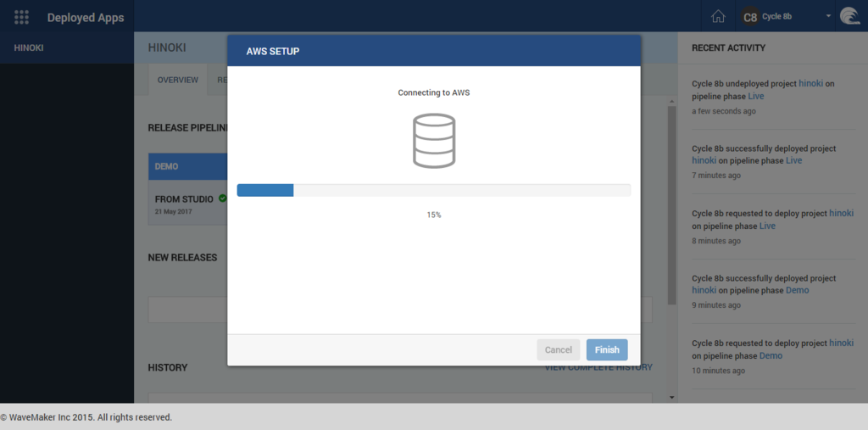
Task: Expand the Cycle 8b user dropdown
Action: 829,16
